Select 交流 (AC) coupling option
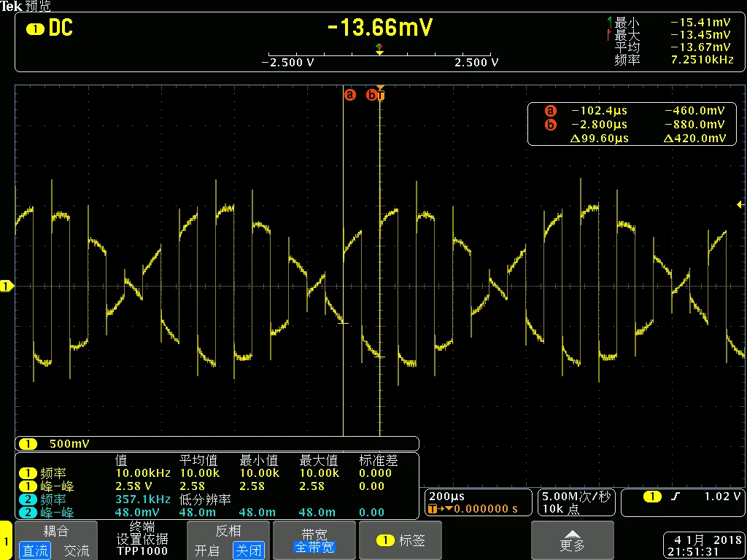The height and width of the screenshot is (560, 747). [76, 551]
